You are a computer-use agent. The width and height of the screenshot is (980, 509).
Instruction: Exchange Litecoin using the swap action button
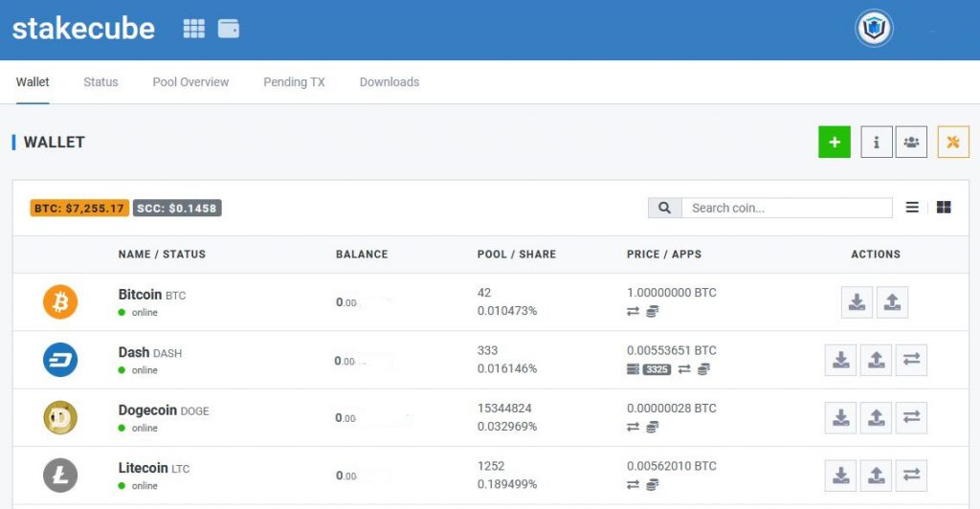[911, 476]
